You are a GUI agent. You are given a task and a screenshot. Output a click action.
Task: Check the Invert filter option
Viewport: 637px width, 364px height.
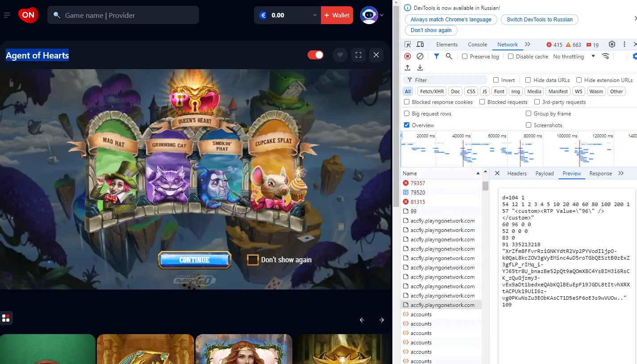click(x=496, y=80)
